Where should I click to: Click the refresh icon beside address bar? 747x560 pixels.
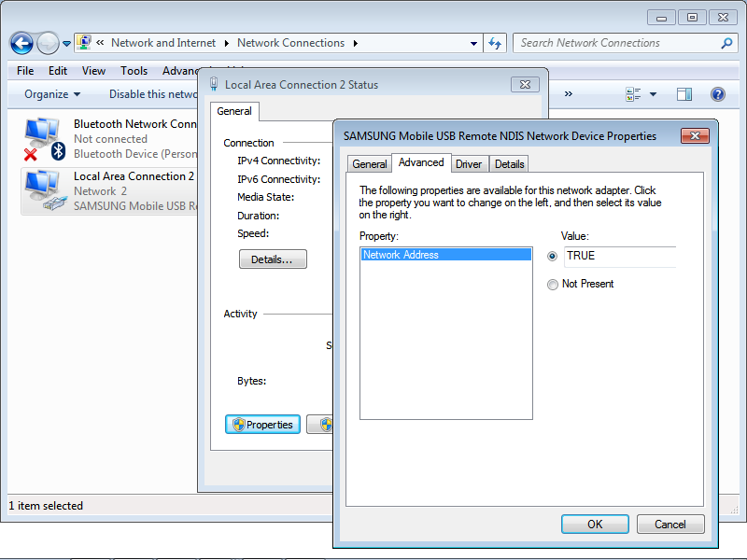coord(495,44)
